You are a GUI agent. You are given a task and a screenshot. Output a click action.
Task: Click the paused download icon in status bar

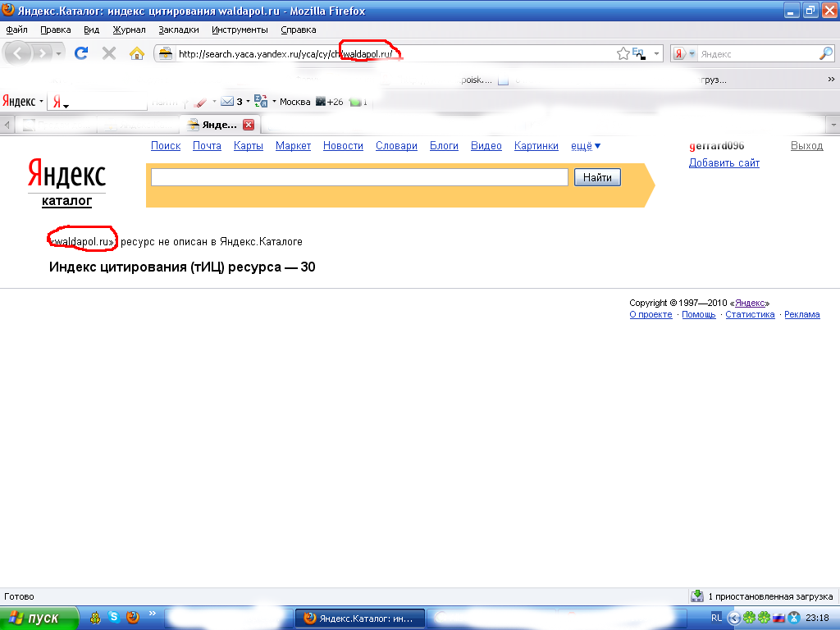(697, 596)
